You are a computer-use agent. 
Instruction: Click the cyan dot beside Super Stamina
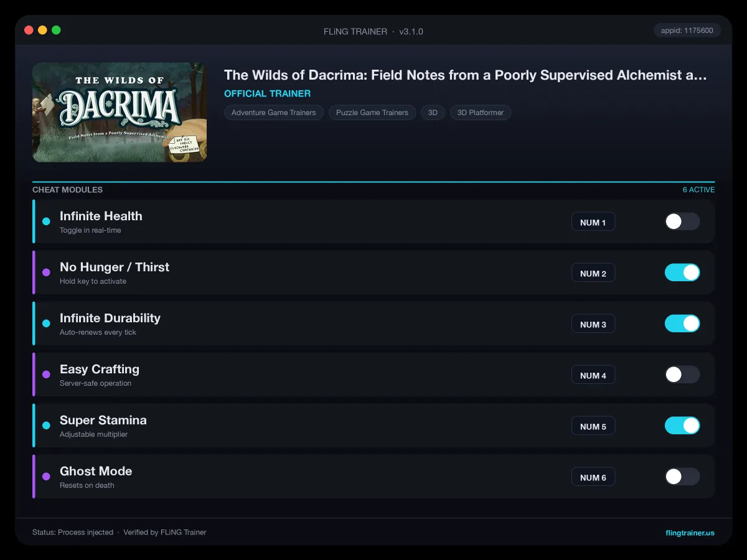[x=46, y=426]
